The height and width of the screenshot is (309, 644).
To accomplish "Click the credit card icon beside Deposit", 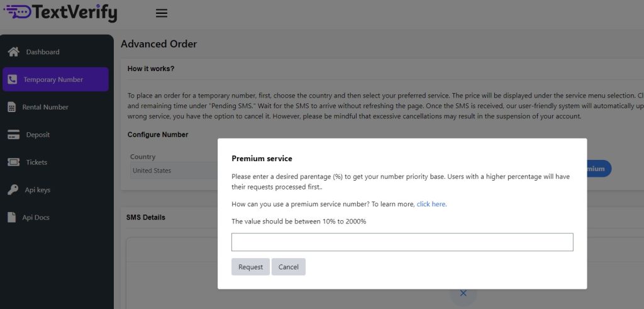I will (x=13, y=135).
